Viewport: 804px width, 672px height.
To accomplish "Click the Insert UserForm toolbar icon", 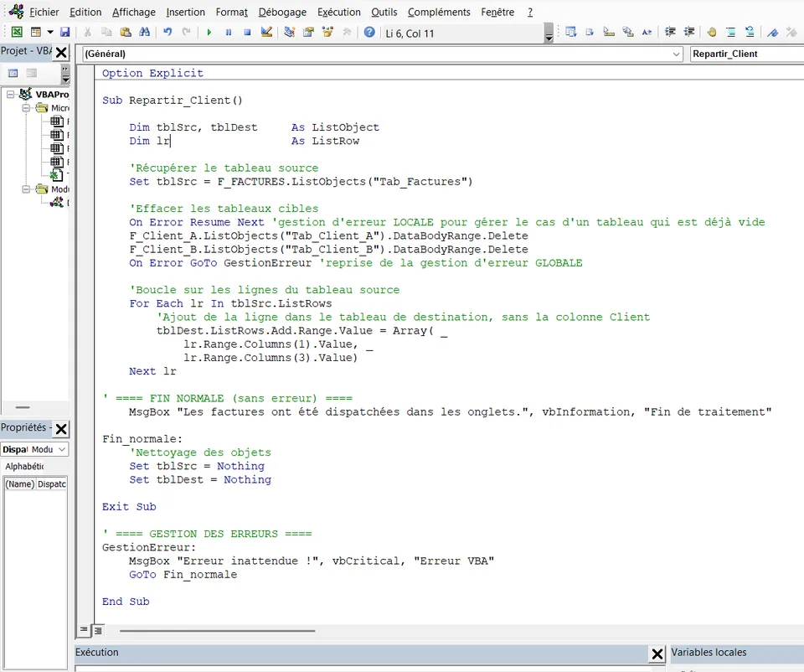I will [x=36, y=32].
